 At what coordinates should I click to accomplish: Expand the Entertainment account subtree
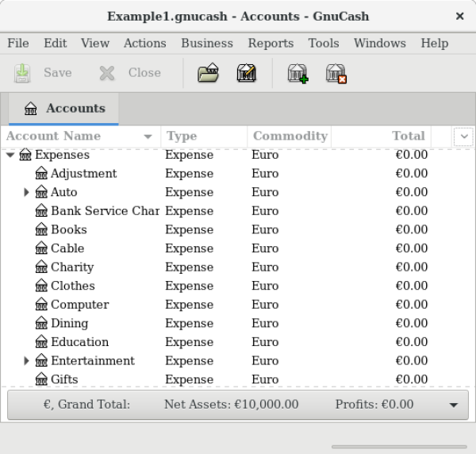[x=26, y=361]
